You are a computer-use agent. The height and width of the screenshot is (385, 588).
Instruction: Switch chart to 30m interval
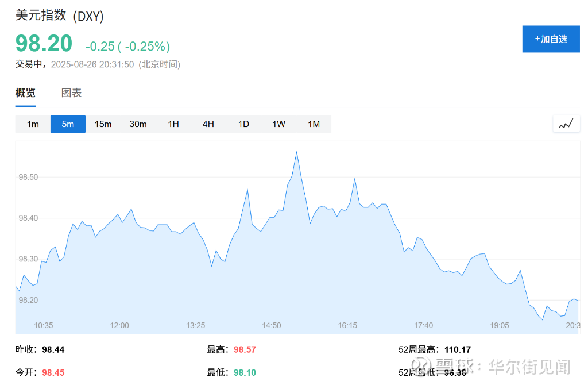138,124
